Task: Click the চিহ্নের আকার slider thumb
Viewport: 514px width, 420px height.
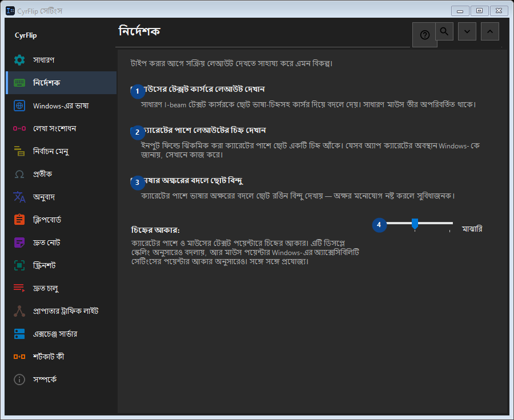Action: click(415, 224)
